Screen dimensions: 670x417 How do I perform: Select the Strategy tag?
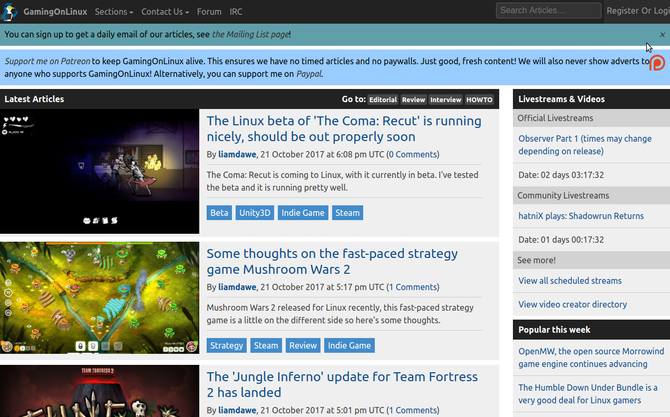coord(226,345)
